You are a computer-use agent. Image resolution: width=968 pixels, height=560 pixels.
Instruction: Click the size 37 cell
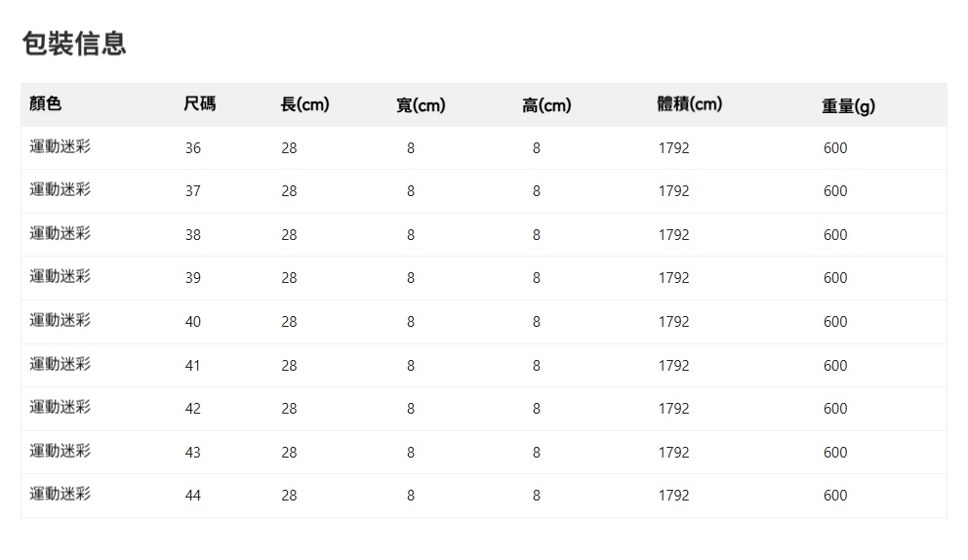point(193,191)
